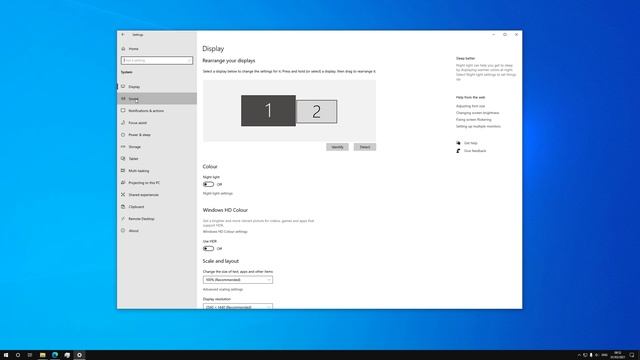Click the search magnifier in Find a setting
This screenshot has height=360, width=640.
pyautogui.click(x=189, y=60)
